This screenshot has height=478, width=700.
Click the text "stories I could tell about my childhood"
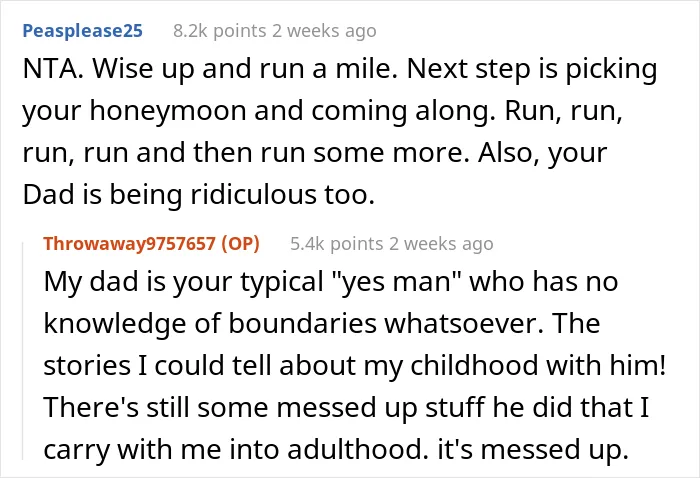tap(291, 366)
